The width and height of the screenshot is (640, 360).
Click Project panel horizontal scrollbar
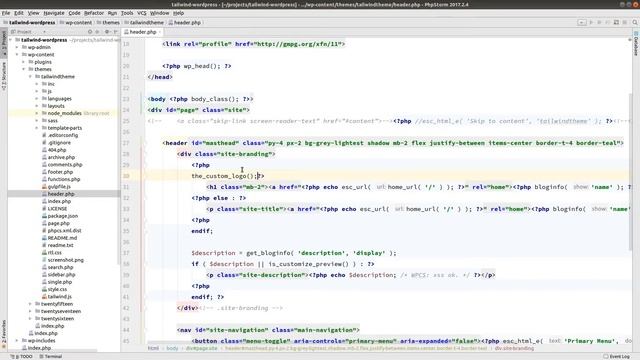point(53,351)
